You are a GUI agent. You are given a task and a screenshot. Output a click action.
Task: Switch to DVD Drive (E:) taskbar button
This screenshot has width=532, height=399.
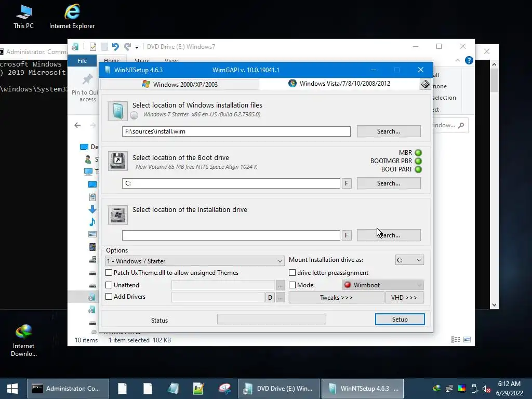click(x=279, y=389)
